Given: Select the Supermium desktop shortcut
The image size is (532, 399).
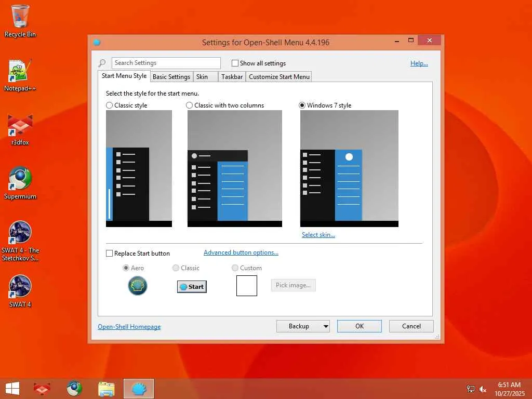Looking at the screenshot, I should coord(20,183).
